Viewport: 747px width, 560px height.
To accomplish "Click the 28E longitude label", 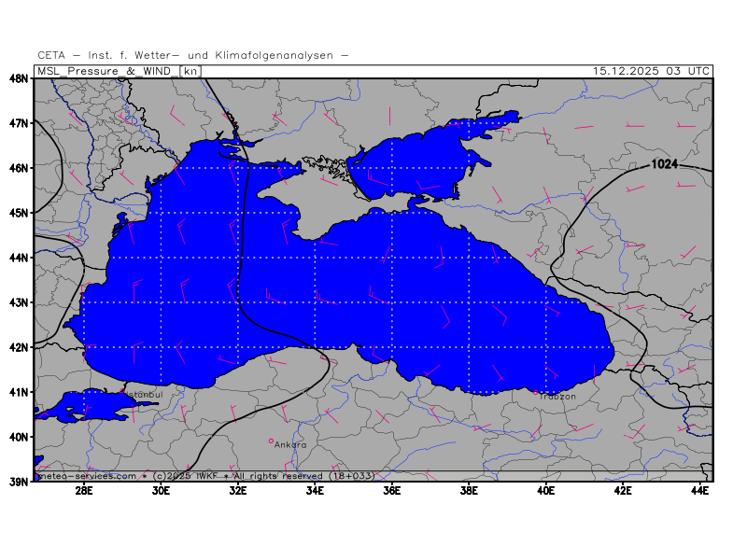I will pos(83,491).
